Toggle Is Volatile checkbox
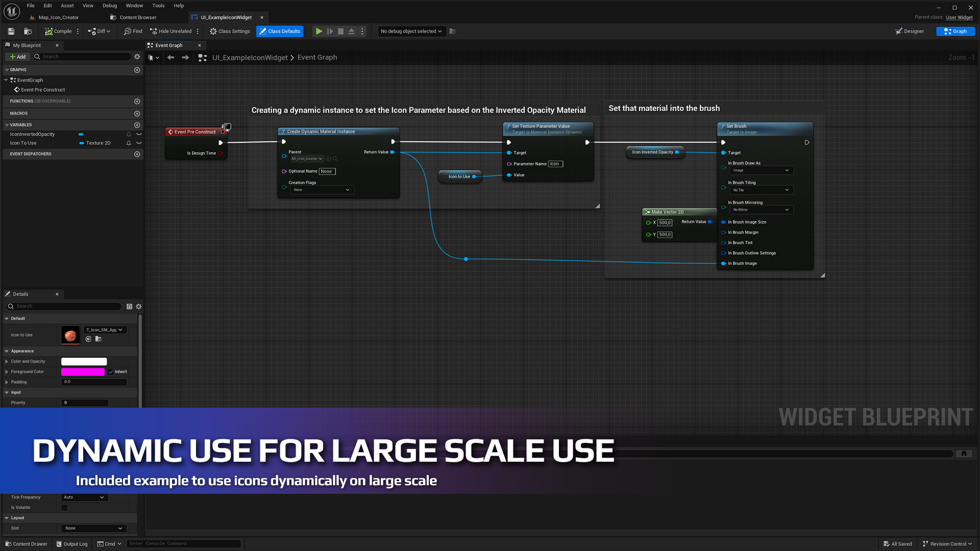The width and height of the screenshot is (980, 551). [x=64, y=508]
